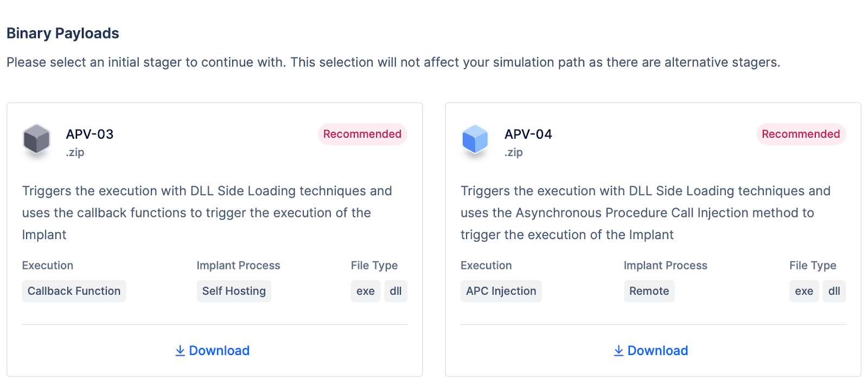
Task: Click the APV-04 card title
Action: click(528, 134)
